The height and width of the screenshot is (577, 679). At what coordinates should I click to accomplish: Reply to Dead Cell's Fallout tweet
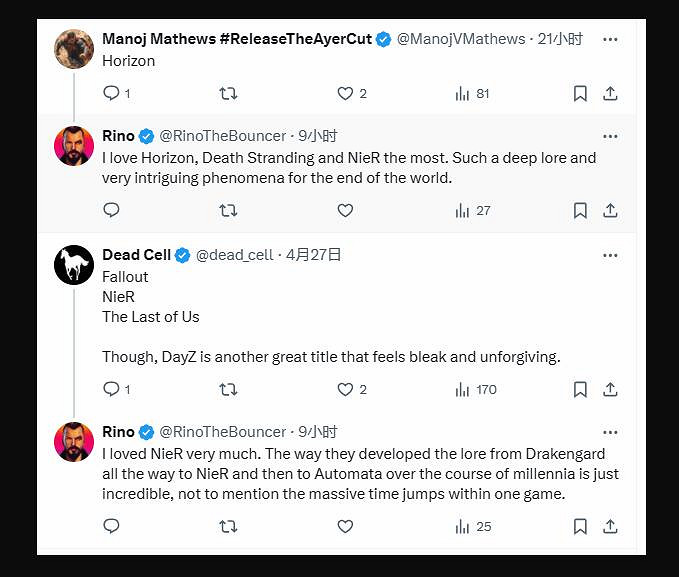112,389
